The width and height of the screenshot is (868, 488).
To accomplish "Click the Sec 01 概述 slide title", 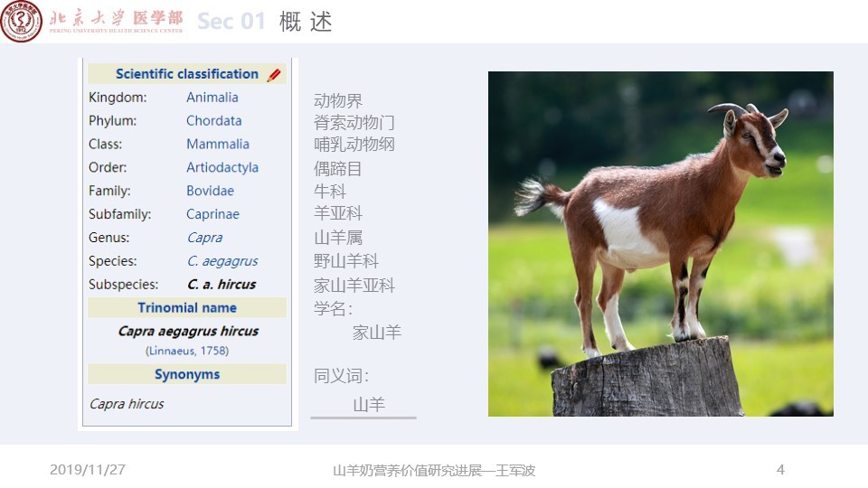I will [x=265, y=22].
